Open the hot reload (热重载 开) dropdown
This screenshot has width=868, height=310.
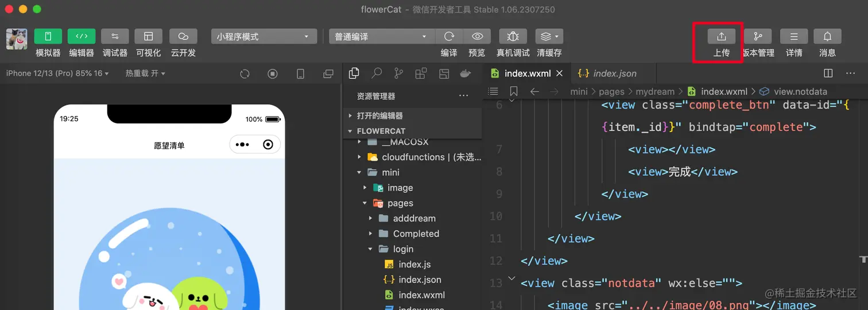click(x=145, y=73)
